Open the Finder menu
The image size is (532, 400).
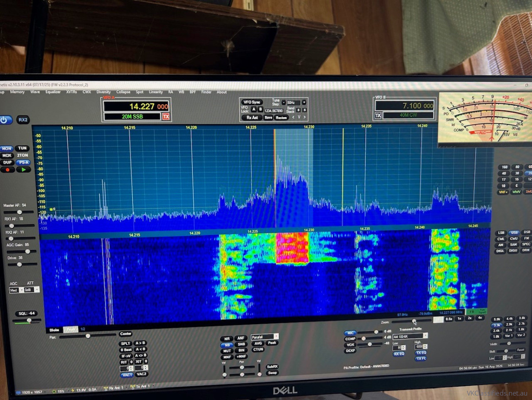coord(206,92)
